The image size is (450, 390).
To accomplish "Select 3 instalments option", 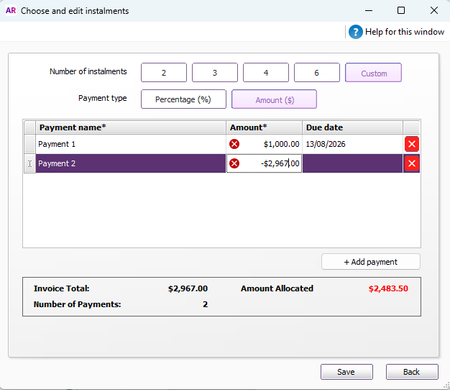I will click(x=215, y=73).
